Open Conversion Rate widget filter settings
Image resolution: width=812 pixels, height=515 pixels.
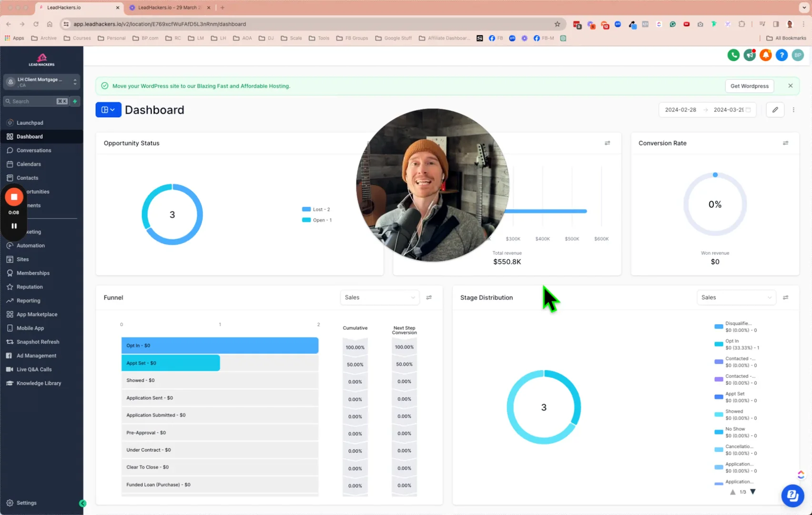[785, 143]
